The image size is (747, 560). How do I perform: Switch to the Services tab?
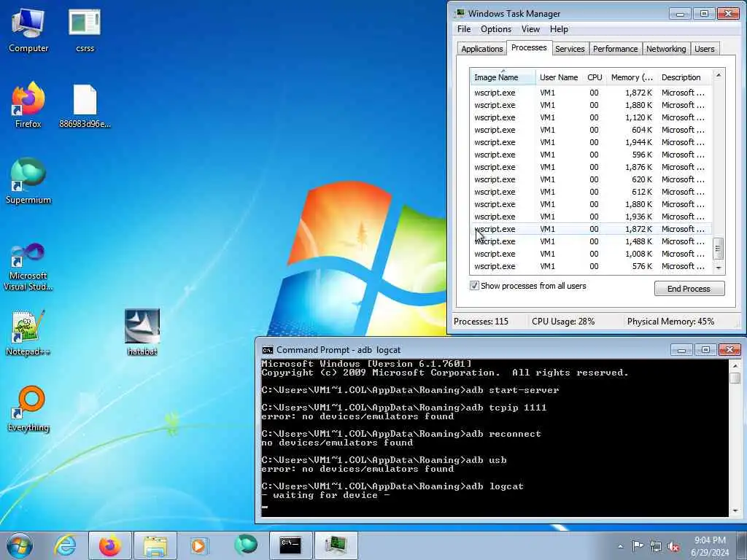[570, 49]
